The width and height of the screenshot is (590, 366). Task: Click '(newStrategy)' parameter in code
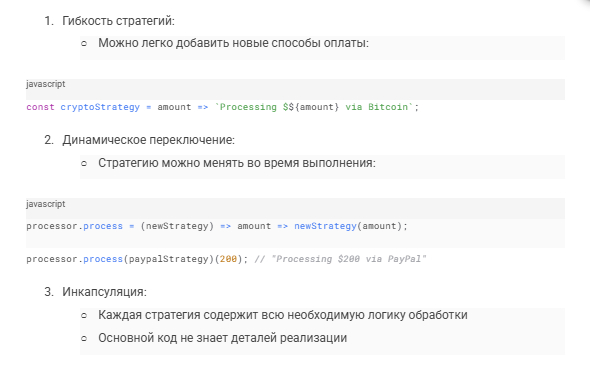coord(177,226)
